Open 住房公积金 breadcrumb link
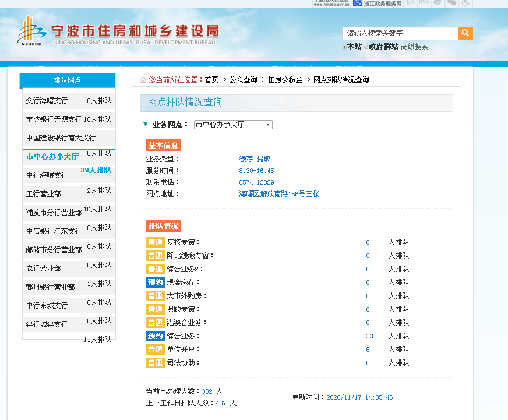 pyautogui.click(x=285, y=80)
